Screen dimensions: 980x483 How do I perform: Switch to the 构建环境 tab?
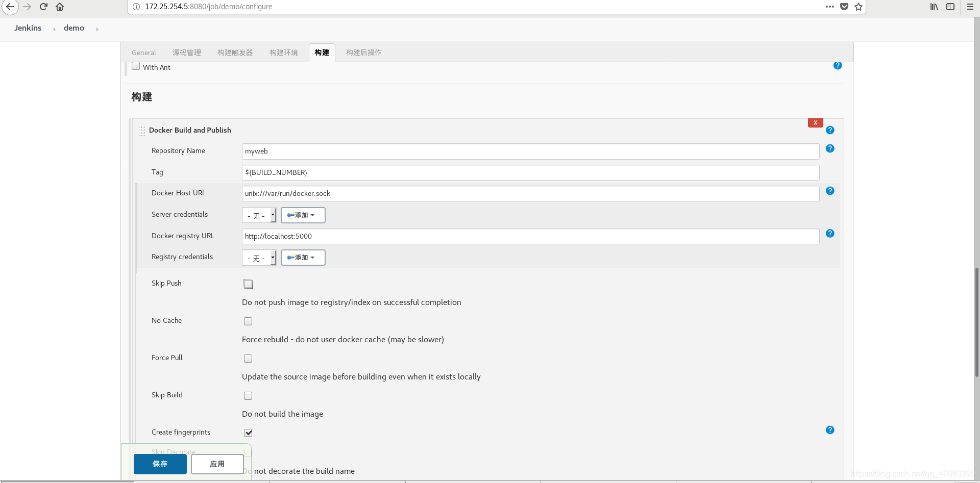pos(284,53)
